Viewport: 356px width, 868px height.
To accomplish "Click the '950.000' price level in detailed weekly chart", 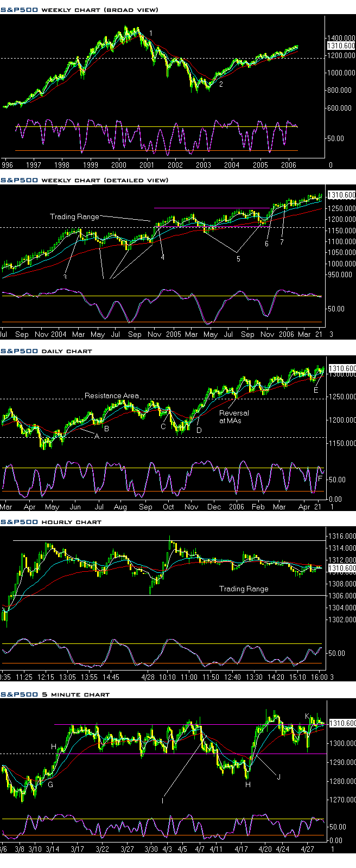I will 340,275.
